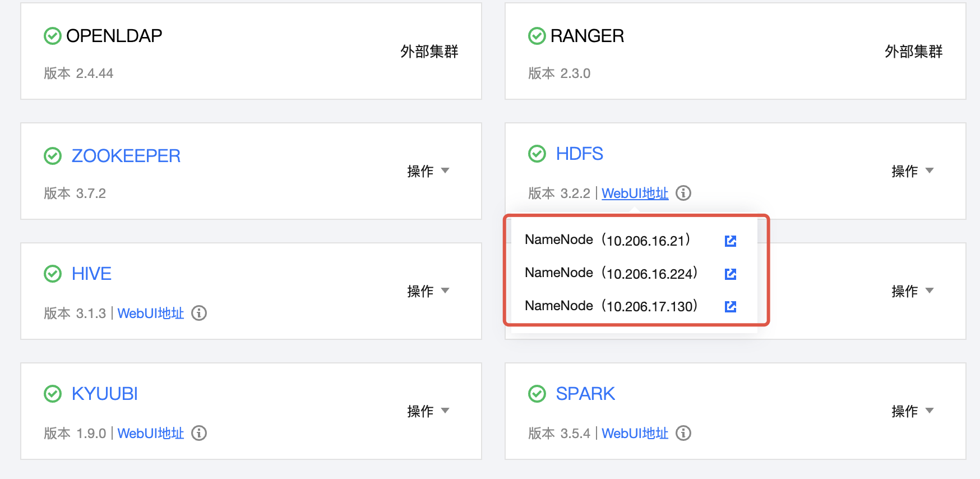Open the KYUUBI 操作 dropdown
The height and width of the screenshot is (479, 980).
click(428, 411)
